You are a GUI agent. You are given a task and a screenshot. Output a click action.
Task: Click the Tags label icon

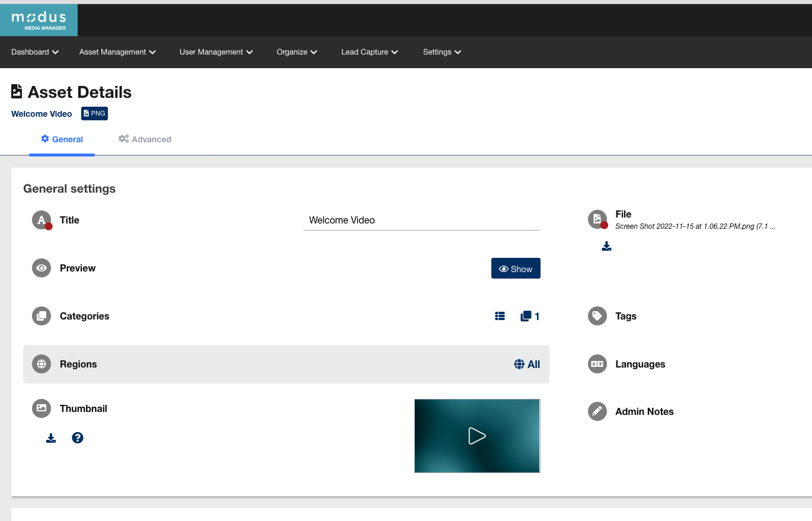tap(597, 316)
